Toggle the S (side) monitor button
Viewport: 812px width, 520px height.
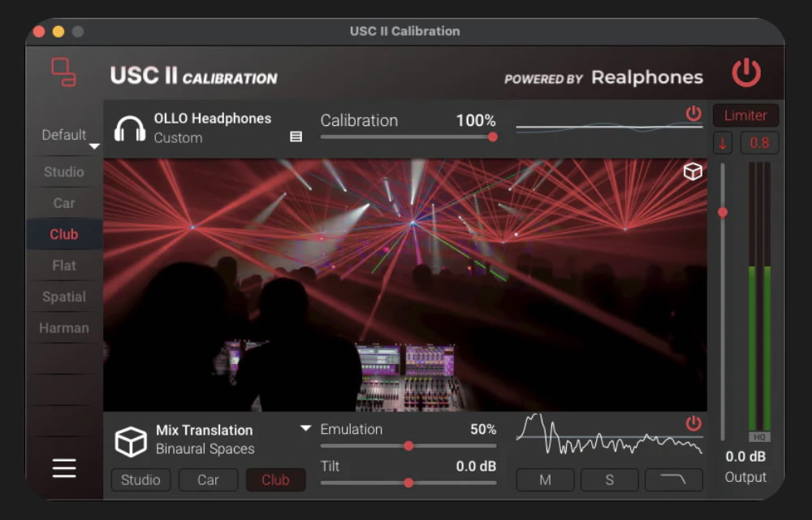coord(610,480)
